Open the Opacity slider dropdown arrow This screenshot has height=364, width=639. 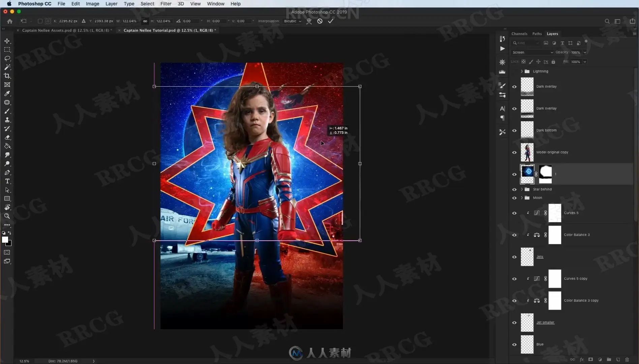585,52
